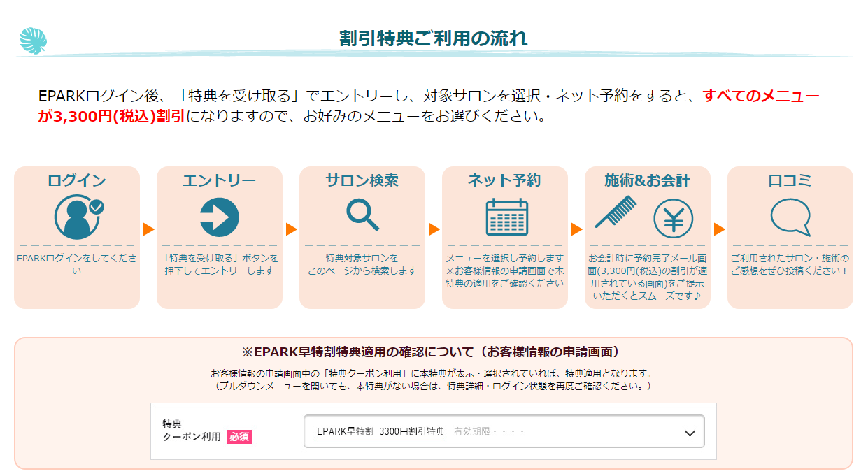Click the 口コミ step title

[790, 180]
